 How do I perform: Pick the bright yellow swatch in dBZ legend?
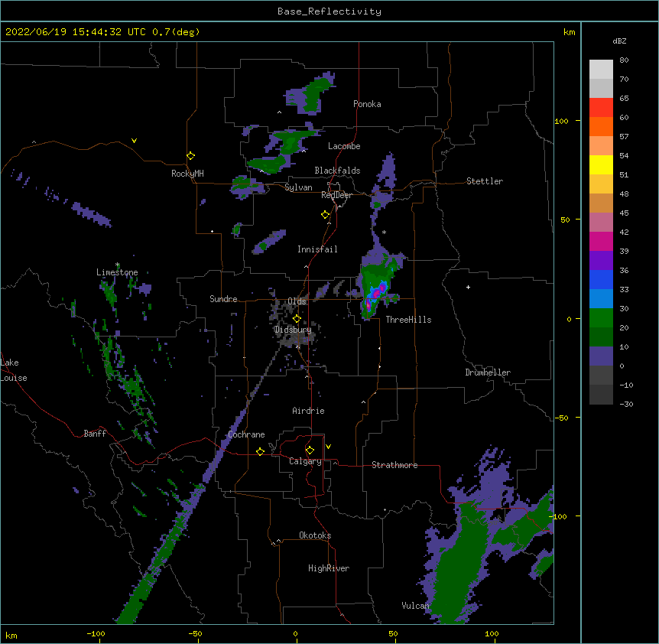click(x=601, y=164)
